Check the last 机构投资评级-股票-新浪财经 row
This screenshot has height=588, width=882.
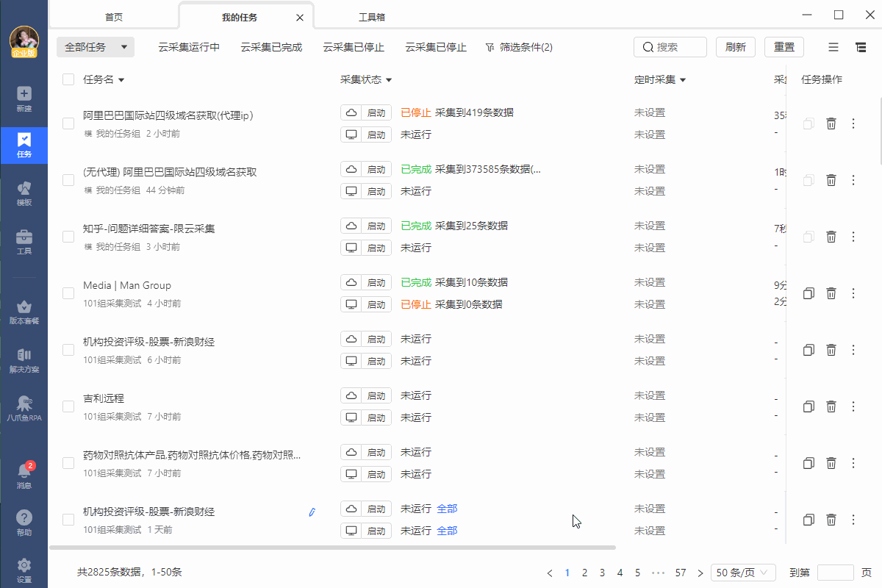pyautogui.click(x=68, y=520)
